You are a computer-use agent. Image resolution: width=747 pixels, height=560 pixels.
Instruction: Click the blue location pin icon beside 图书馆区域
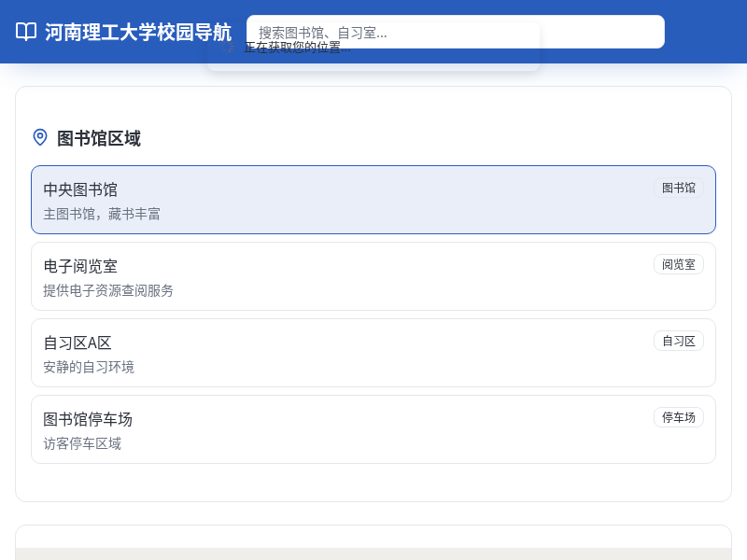pyautogui.click(x=39, y=137)
